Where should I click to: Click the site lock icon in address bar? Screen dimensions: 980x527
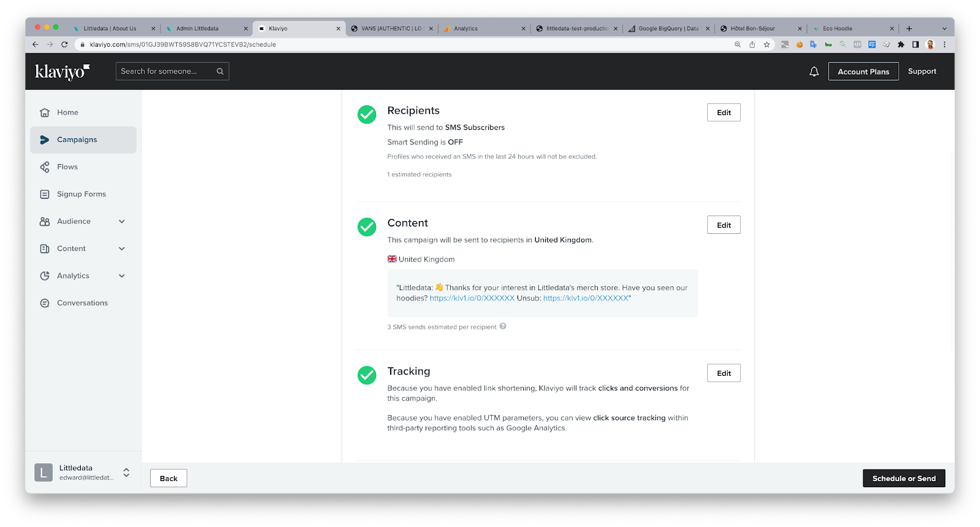83,45
